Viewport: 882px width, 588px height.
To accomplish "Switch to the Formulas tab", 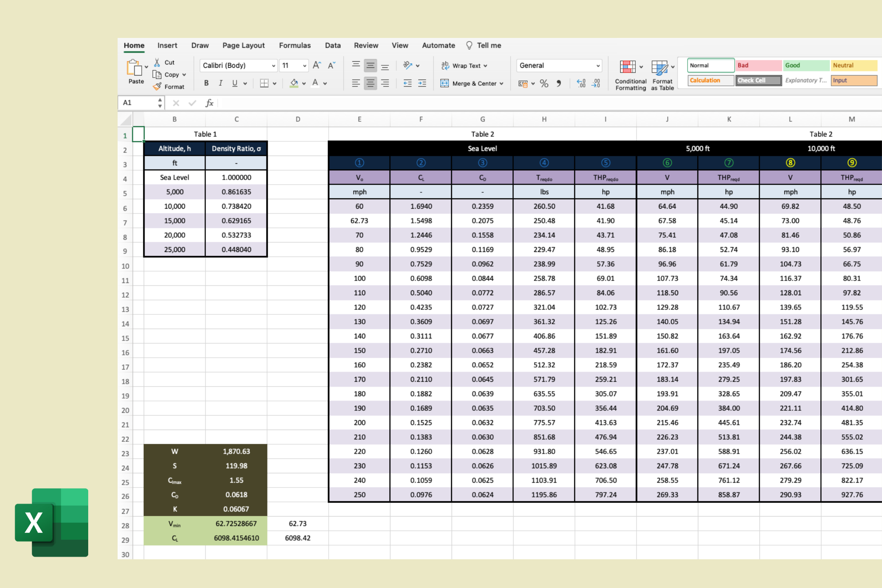I will coord(295,45).
